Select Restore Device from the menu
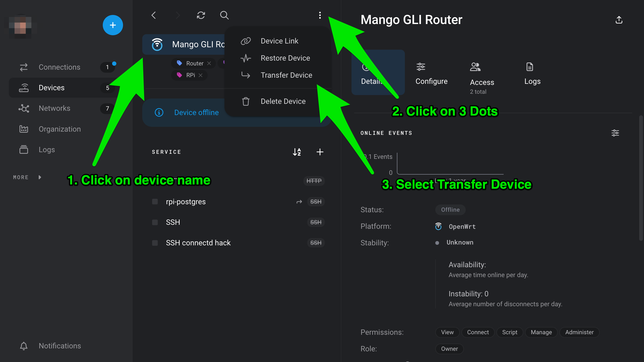Image resolution: width=644 pixels, height=362 pixels. click(x=278, y=58)
